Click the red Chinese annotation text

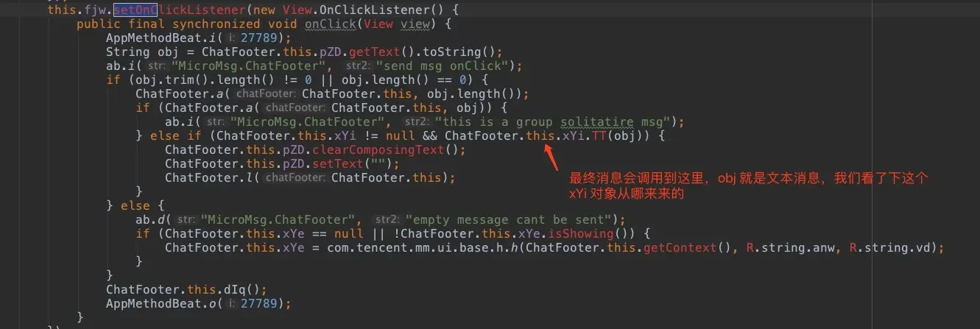749,185
